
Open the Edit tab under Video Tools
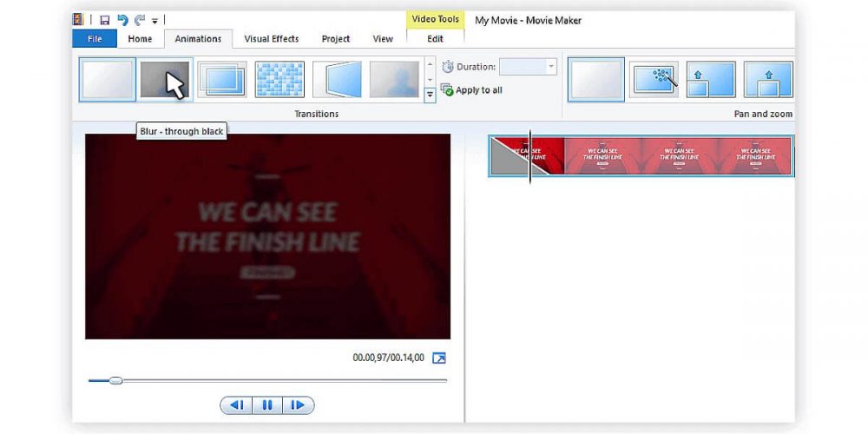(435, 39)
